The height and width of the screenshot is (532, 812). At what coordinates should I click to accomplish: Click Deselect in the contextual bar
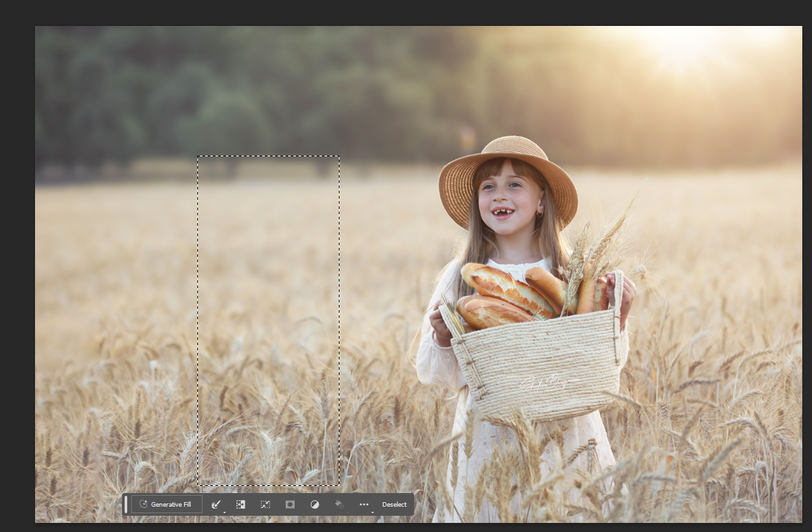coord(395,504)
